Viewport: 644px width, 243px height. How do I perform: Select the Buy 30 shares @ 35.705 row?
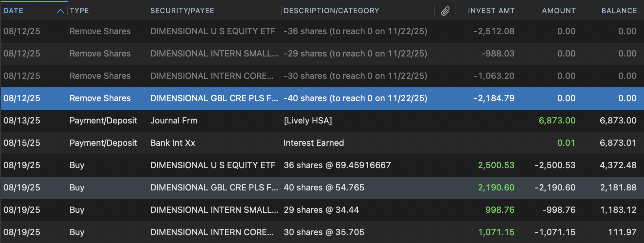[x=322, y=232]
